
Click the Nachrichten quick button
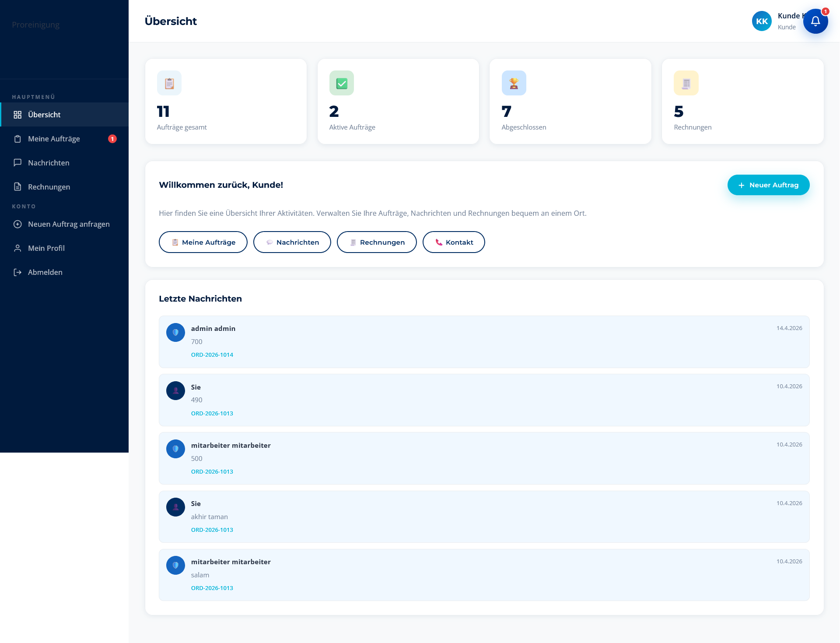click(x=292, y=242)
